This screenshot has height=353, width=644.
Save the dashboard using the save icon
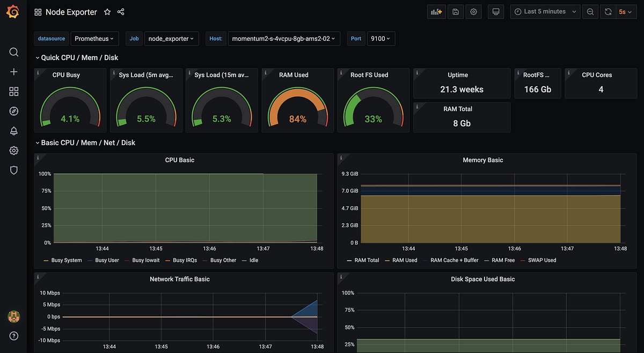pyautogui.click(x=455, y=11)
